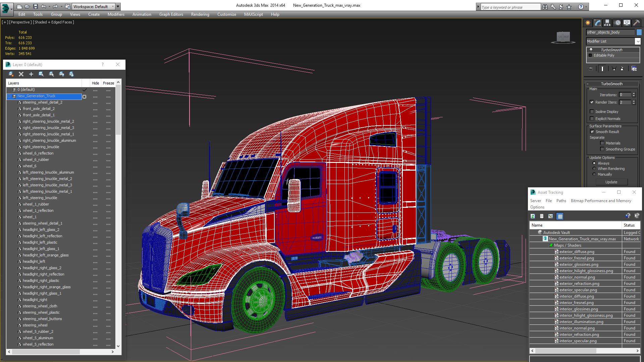Click Make Unique icon under modifier stack

click(x=614, y=69)
